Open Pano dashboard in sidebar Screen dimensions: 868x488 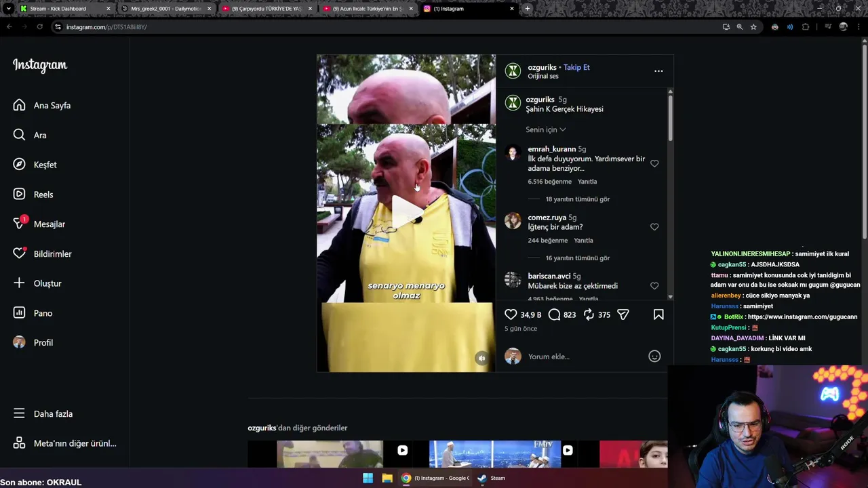pyautogui.click(x=33, y=313)
